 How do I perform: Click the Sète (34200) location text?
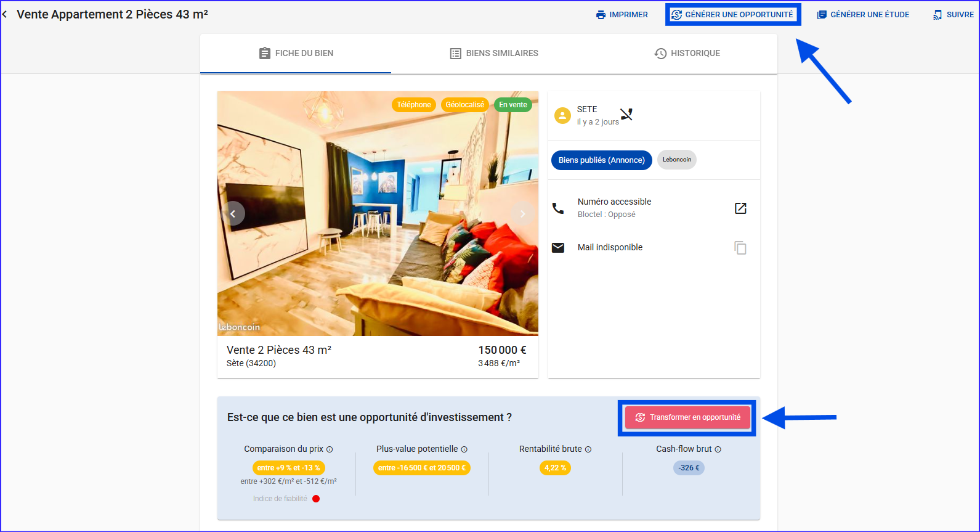pyautogui.click(x=251, y=364)
